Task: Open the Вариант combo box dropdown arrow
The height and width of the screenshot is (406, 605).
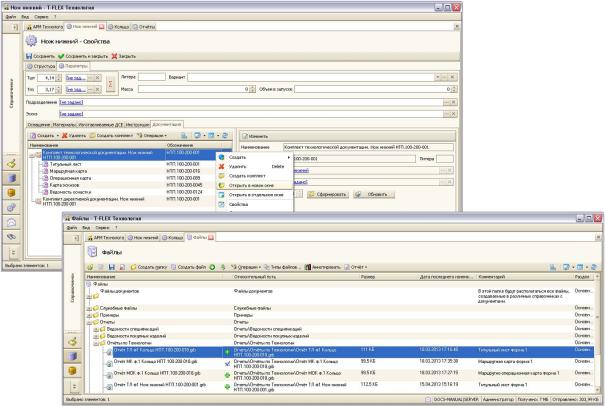Action: tap(437, 77)
